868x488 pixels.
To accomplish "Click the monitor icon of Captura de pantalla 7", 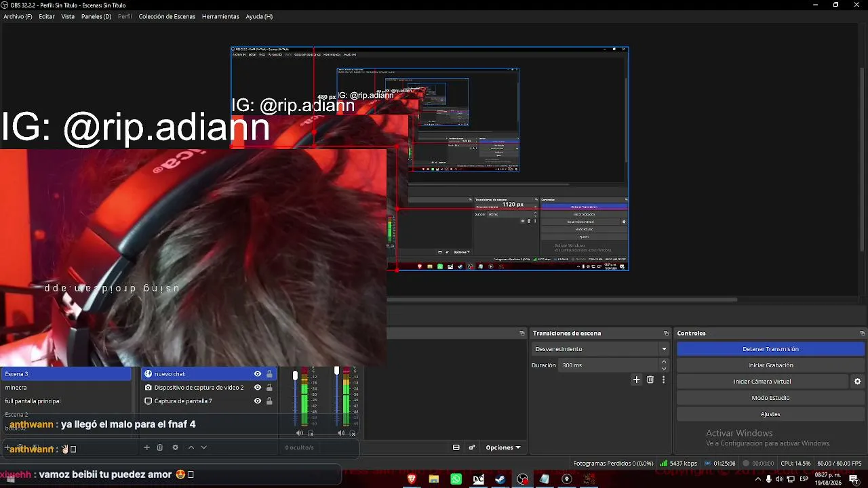I will [149, 401].
